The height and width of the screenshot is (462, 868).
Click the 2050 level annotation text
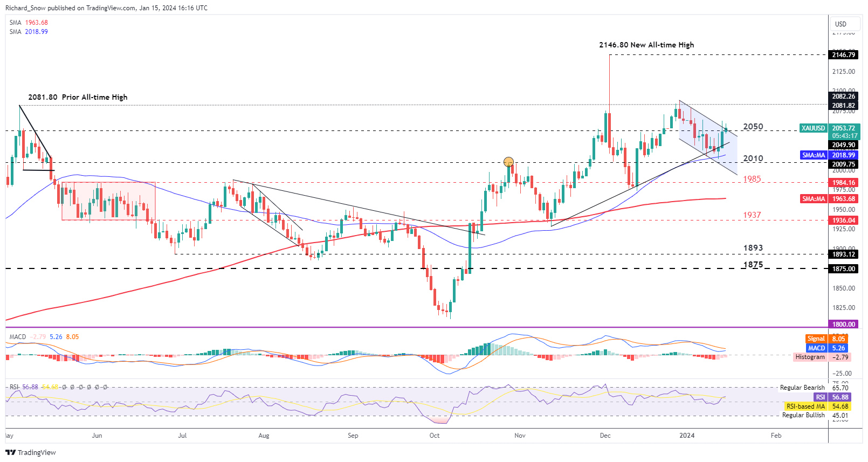[x=753, y=127]
